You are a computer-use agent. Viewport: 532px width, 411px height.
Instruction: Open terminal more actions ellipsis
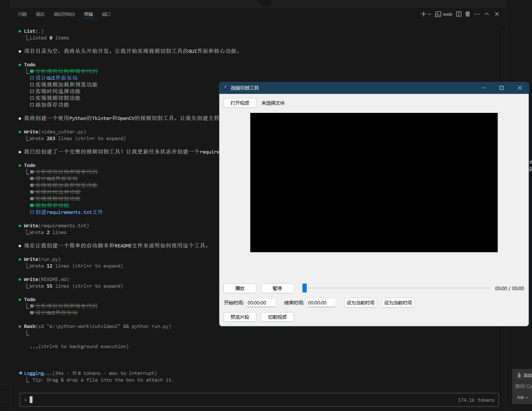coord(477,14)
